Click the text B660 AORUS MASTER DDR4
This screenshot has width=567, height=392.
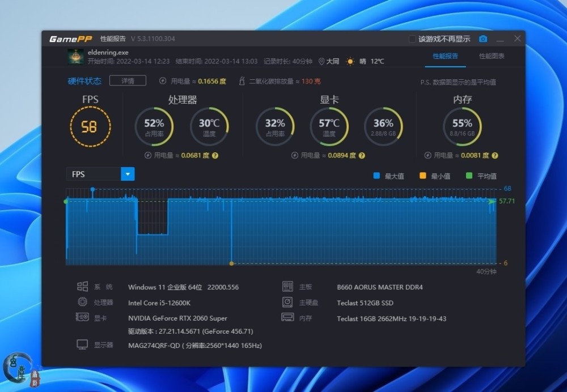tap(380, 287)
